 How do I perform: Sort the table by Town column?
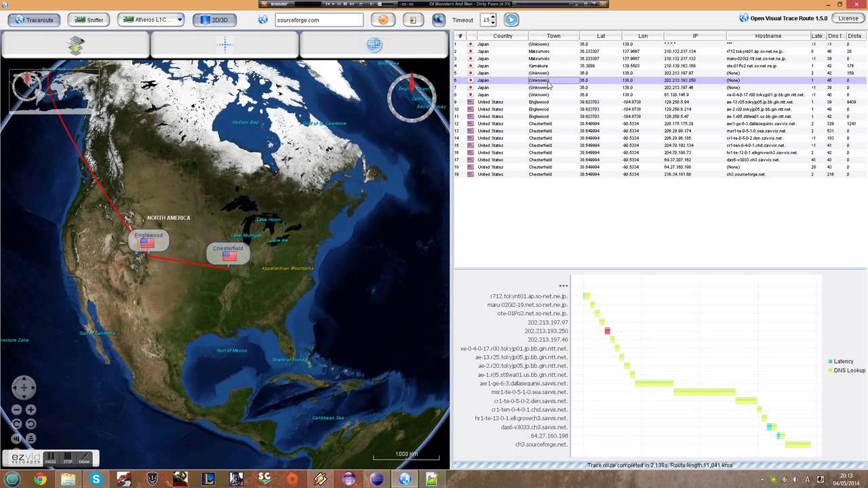pyautogui.click(x=553, y=36)
